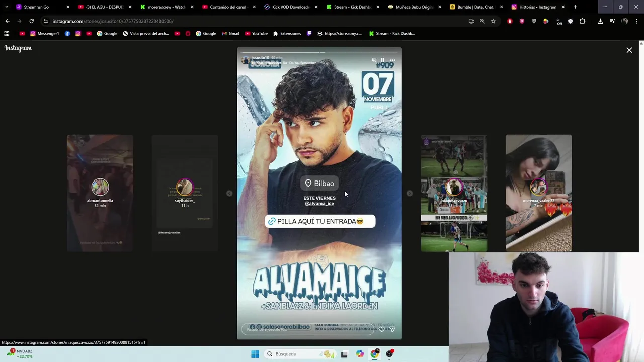Close the Historias Instagram tab

563,7
